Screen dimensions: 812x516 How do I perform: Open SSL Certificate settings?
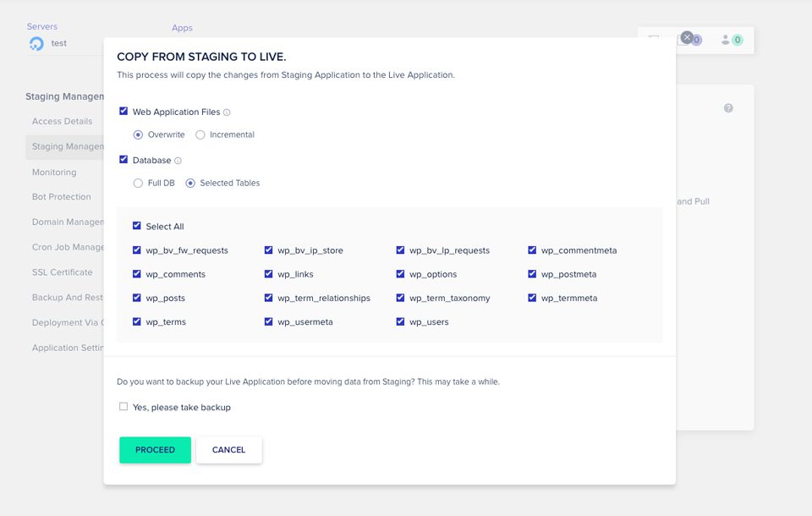(x=63, y=272)
